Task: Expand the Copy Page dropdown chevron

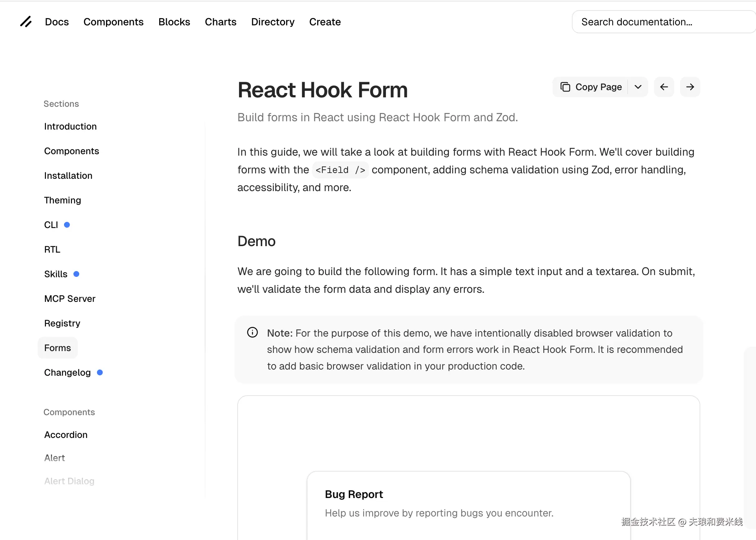Action: click(x=638, y=87)
